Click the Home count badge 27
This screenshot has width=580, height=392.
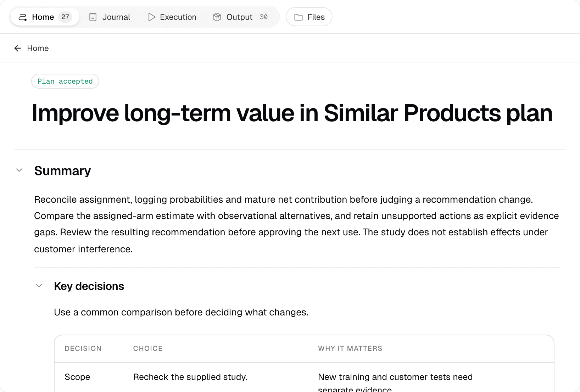[65, 17]
